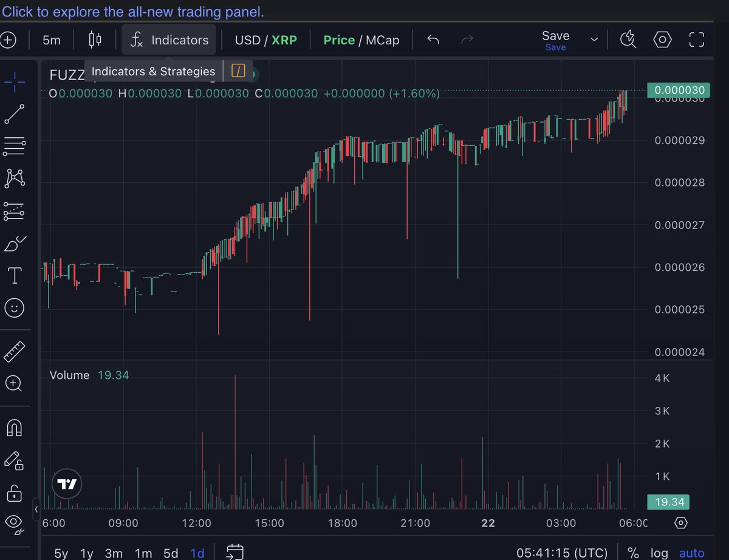Select the ruler measure tool
The height and width of the screenshot is (560, 729).
pos(14,351)
